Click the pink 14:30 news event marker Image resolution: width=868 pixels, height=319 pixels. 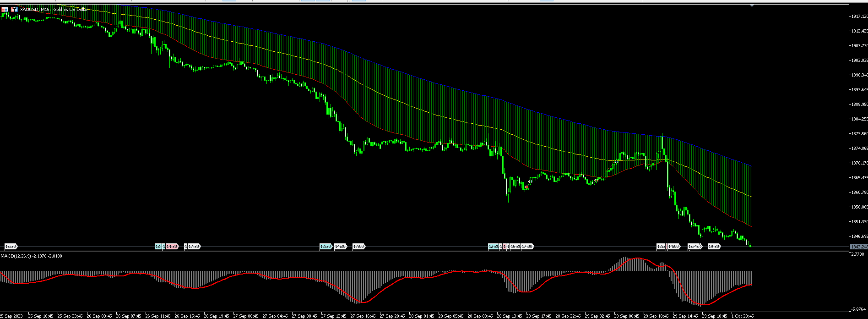pyautogui.click(x=172, y=247)
